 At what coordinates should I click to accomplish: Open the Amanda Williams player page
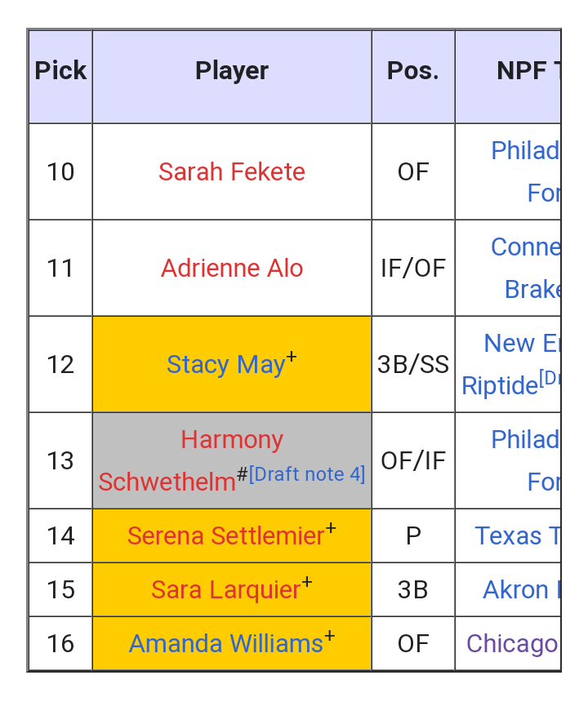(x=226, y=643)
